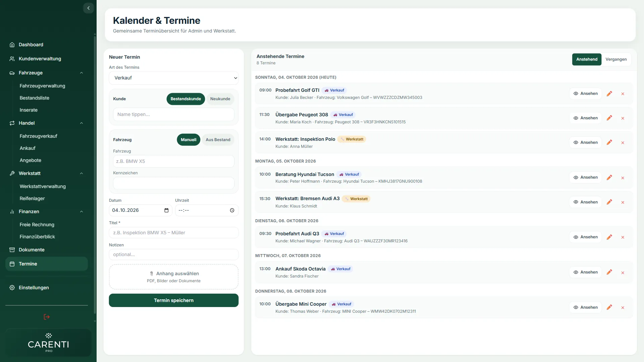Image resolution: width=644 pixels, height=362 pixels.
Task: Collapse the Finanzen sidebar section
Action: tap(82, 212)
